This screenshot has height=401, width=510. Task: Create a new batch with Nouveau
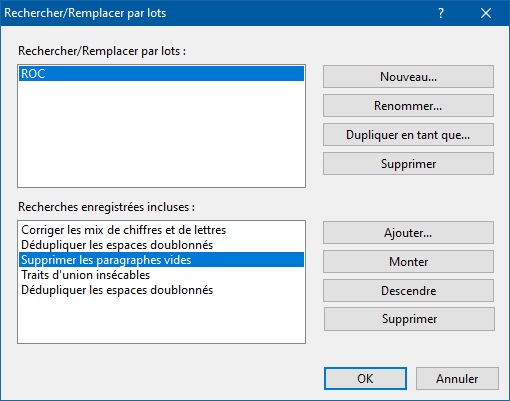[408, 77]
